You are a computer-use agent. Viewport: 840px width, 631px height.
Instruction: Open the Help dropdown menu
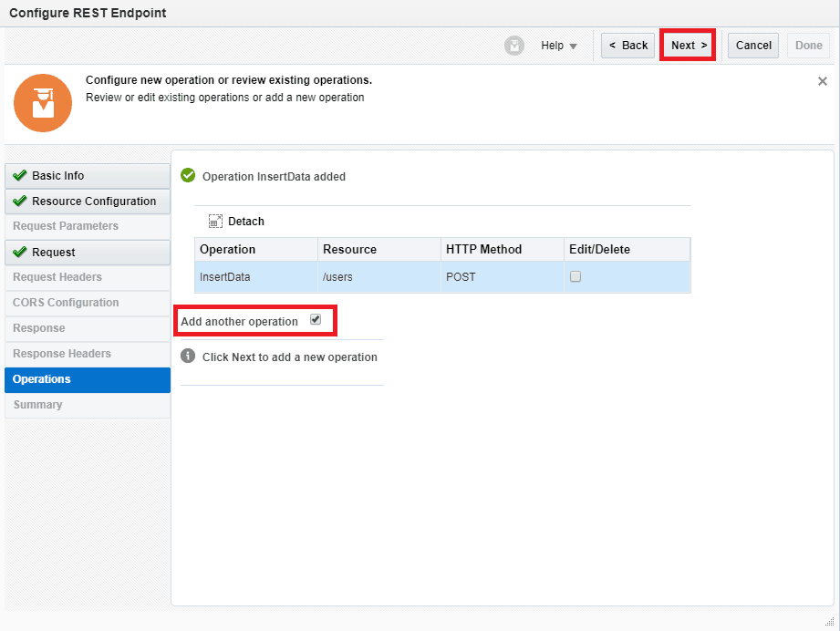pos(558,46)
